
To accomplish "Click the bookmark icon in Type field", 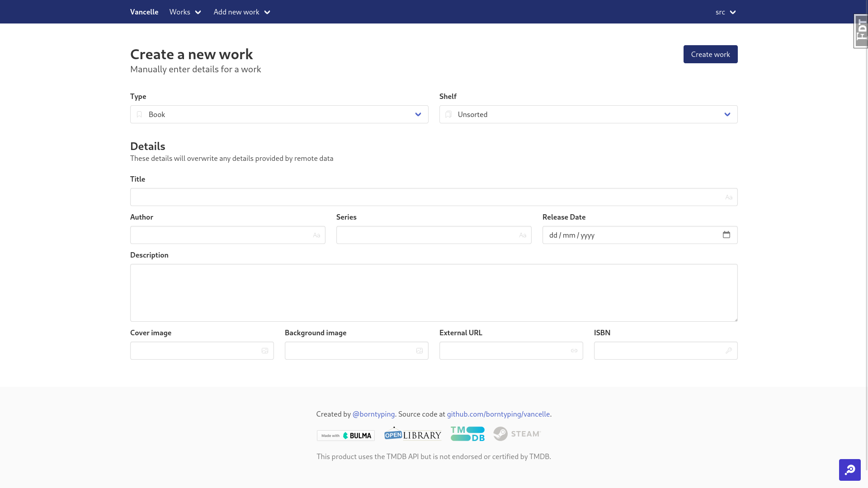I will pos(139,114).
